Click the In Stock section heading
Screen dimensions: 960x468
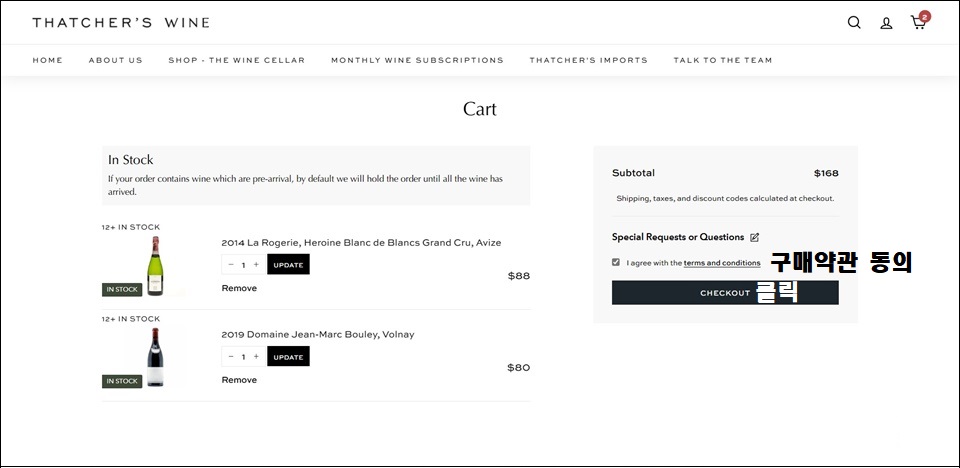[x=130, y=160]
